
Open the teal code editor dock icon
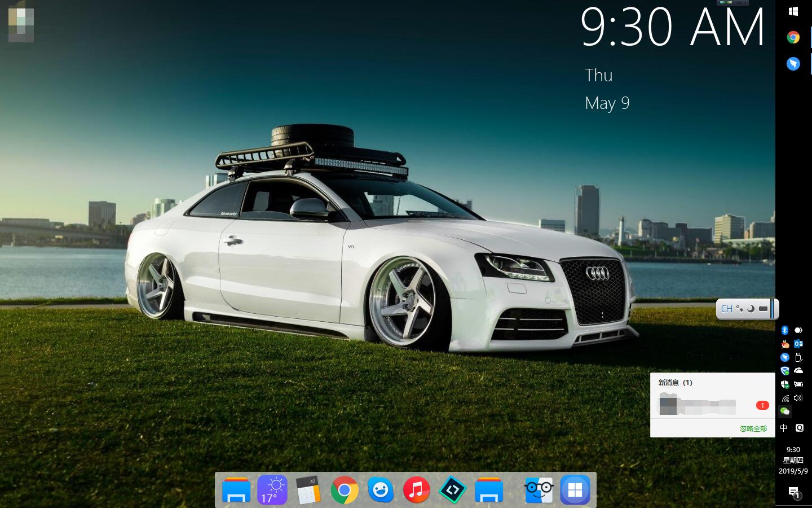coord(453,490)
